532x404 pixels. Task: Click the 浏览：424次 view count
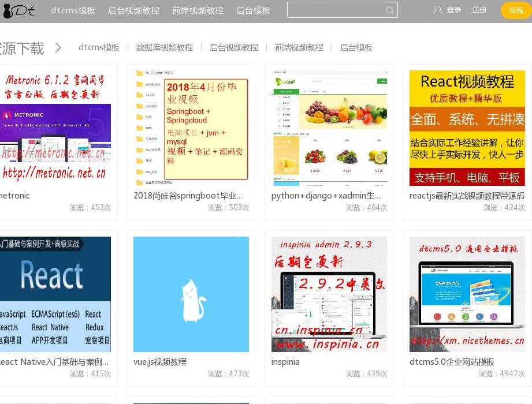point(504,207)
